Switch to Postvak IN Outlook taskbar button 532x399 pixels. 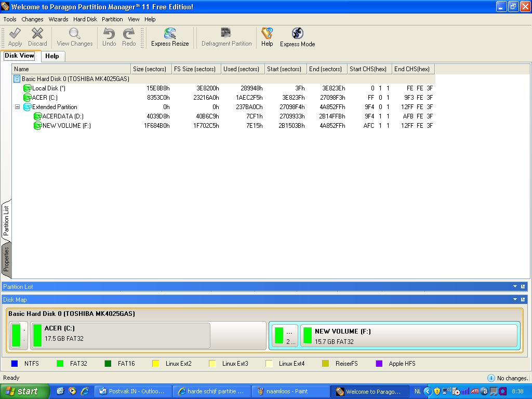click(x=133, y=391)
